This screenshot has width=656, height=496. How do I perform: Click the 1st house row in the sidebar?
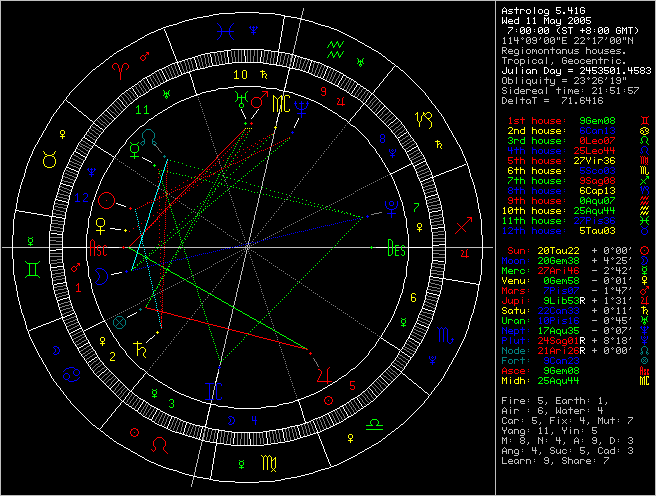(570, 120)
